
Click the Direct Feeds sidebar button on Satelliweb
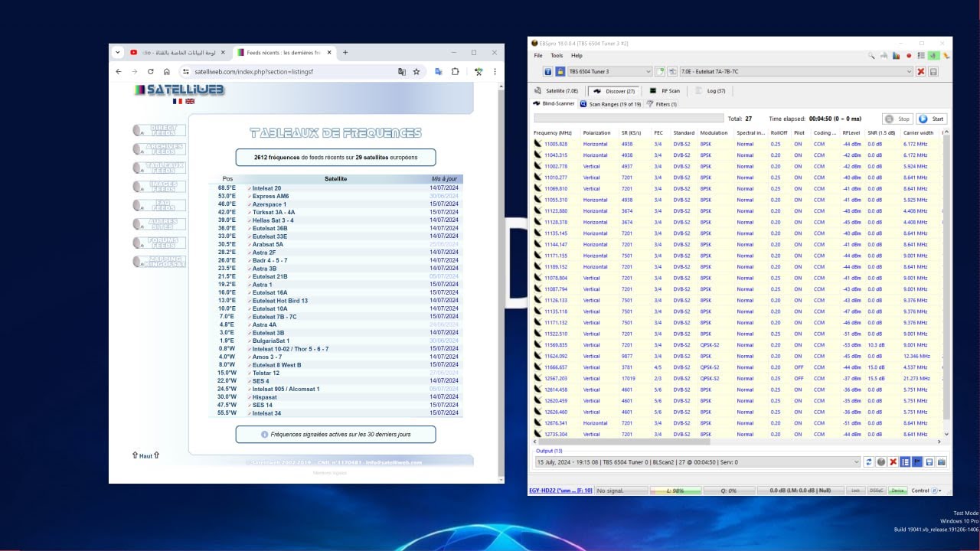pos(159,131)
